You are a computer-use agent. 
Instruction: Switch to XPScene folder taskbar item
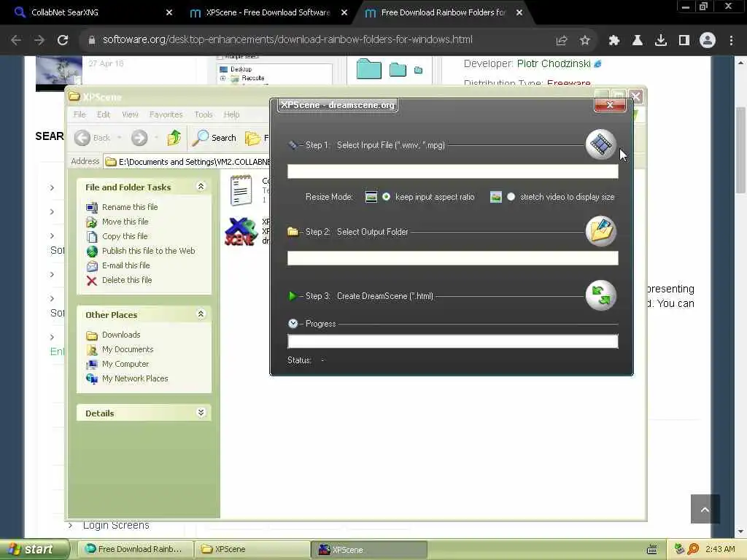[252, 549]
